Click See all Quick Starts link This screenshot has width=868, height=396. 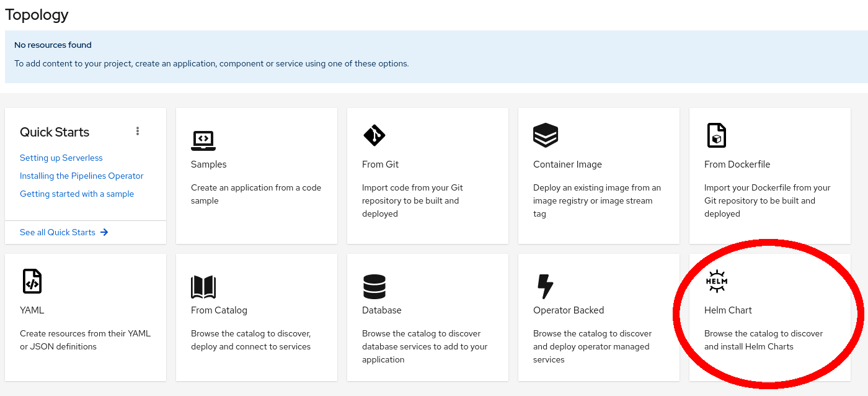click(x=58, y=232)
